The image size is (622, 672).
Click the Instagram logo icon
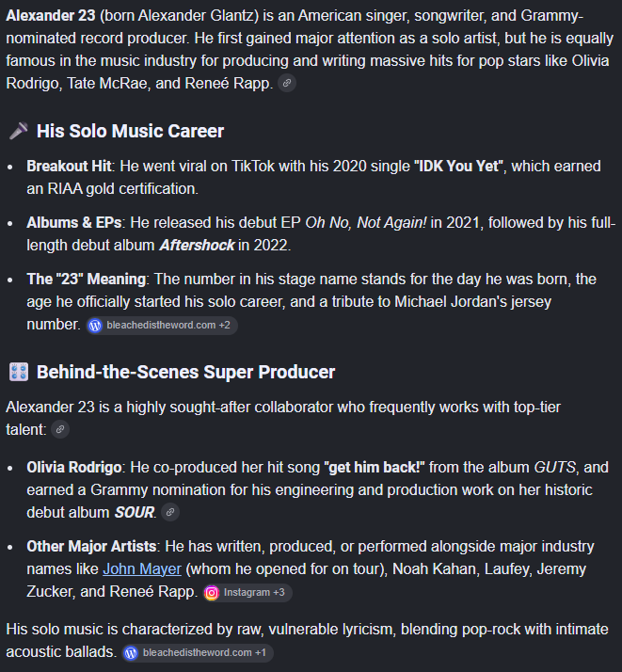click(212, 593)
